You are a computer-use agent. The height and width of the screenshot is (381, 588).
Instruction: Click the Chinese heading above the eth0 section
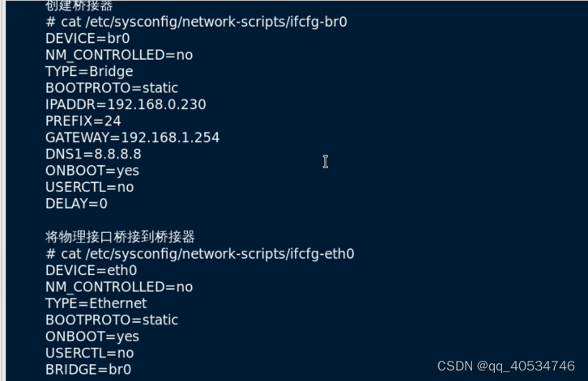120,237
